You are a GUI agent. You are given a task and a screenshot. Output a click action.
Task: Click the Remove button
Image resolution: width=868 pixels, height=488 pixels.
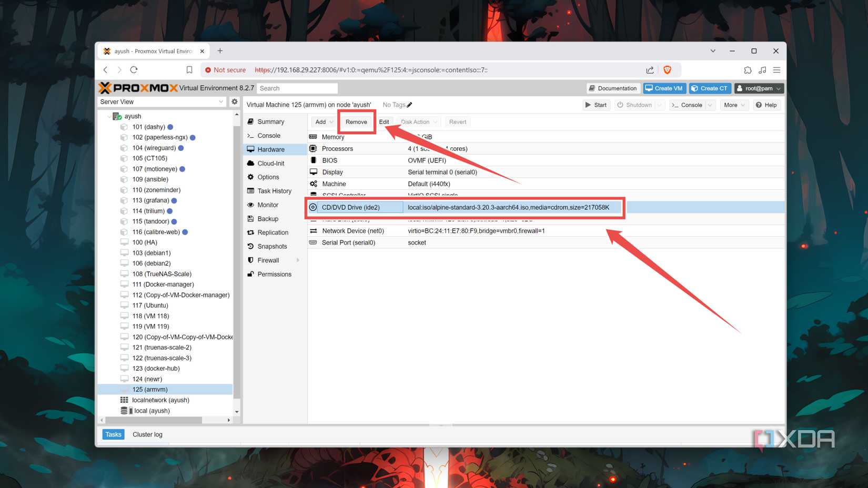[356, 122]
